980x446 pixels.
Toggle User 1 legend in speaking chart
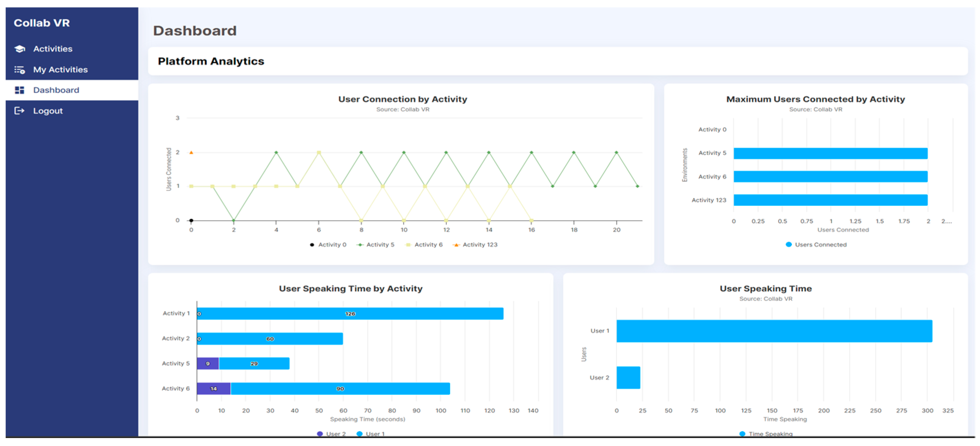coord(375,434)
